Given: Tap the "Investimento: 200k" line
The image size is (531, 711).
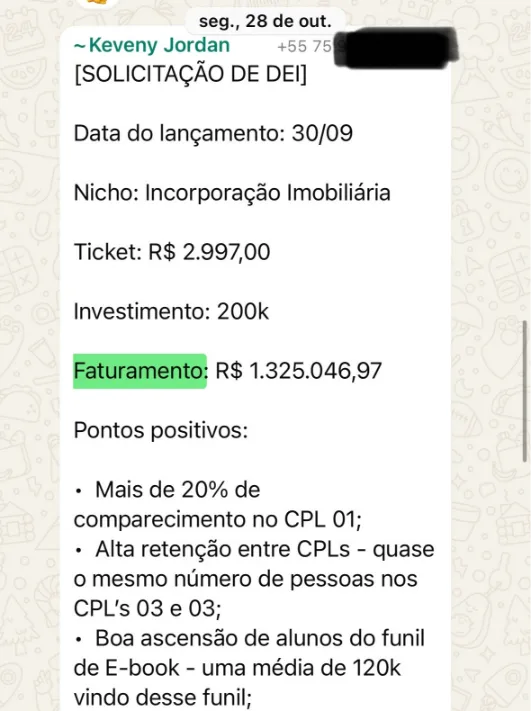Looking at the screenshot, I should (171, 312).
